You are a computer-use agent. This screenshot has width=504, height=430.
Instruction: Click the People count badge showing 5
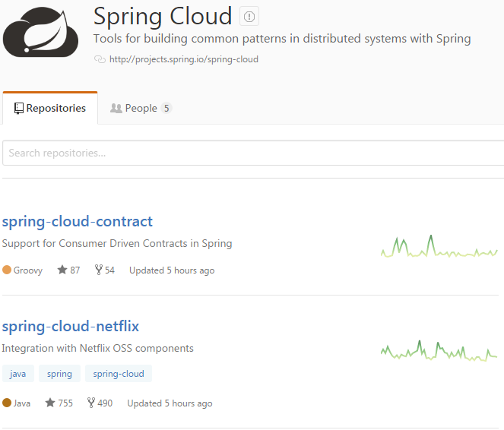(x=166, y=108)
